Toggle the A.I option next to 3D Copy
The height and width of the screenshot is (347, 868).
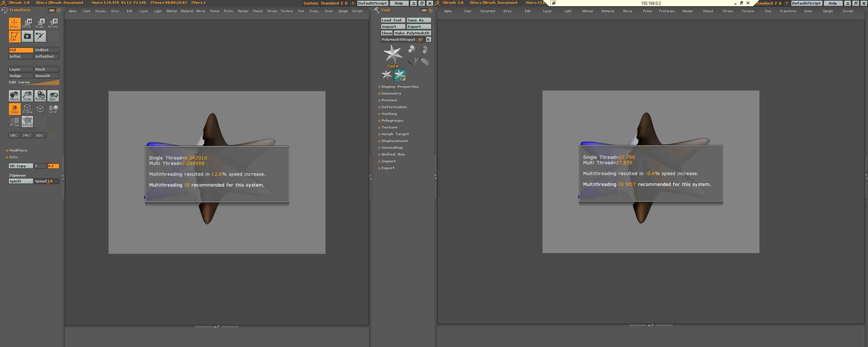click(x=53, y=166)
